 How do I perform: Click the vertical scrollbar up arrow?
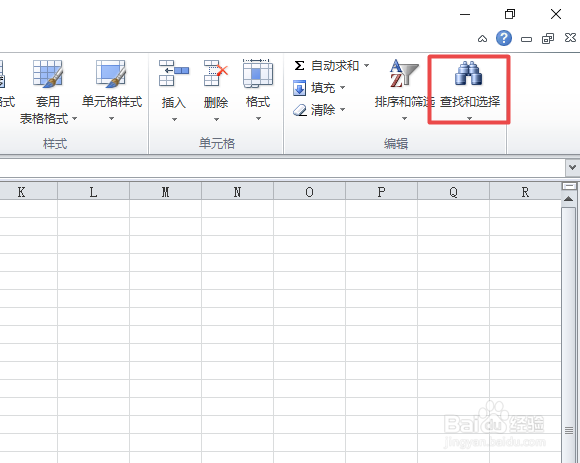tap(569, 199)
